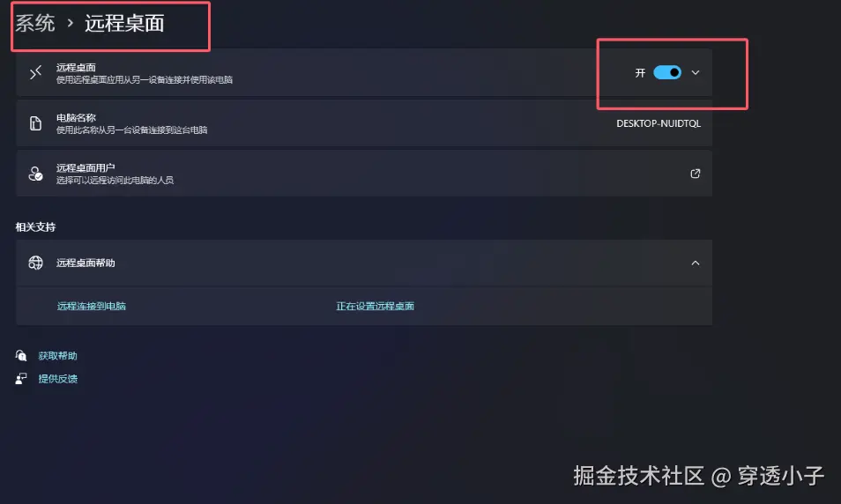Turn off the 远程桌面 toggle switch
Screen dimensions: 841x504
(667, 72)
